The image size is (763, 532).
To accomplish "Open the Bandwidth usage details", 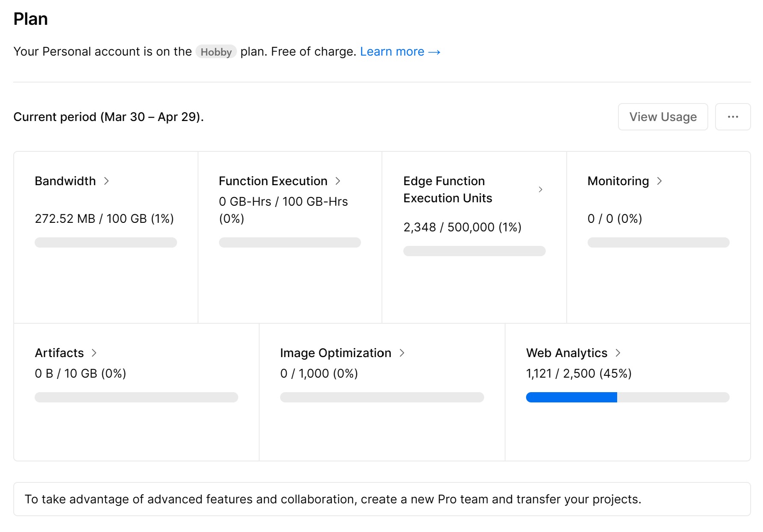I will [x=65, y=181].
